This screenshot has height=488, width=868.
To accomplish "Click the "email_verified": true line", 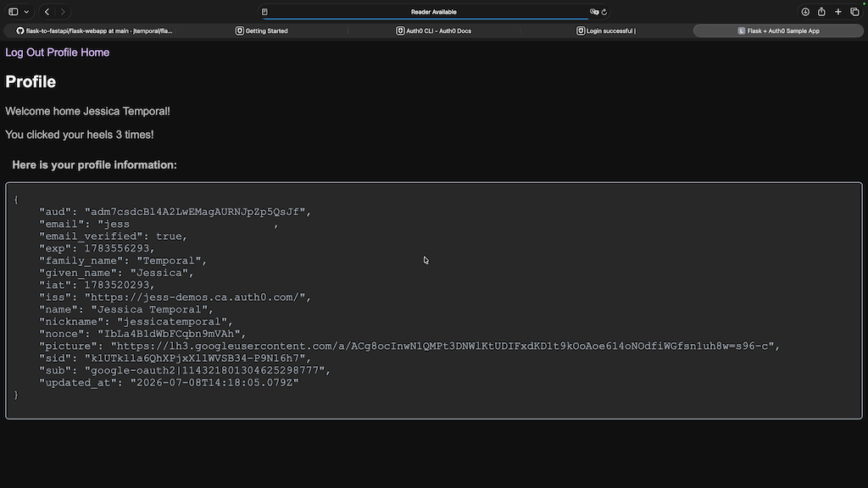I will pyautogui.click(x=113, y=236).
